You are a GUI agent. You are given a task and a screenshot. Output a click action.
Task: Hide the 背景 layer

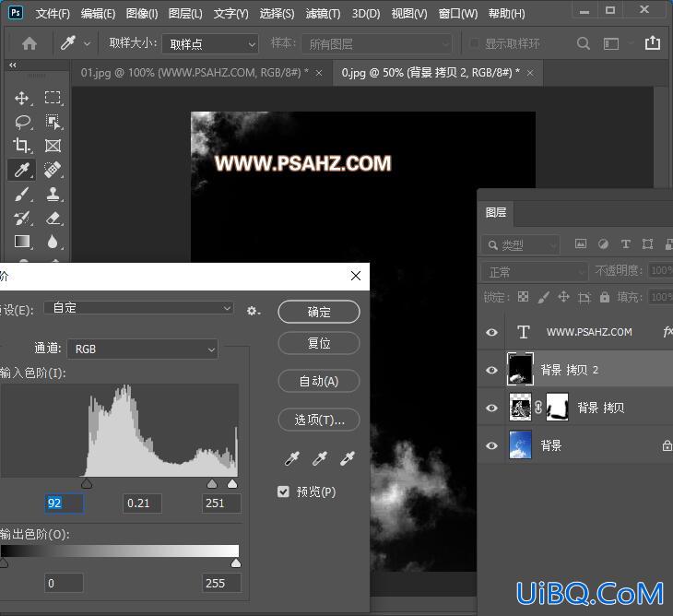tap(492, 445)
